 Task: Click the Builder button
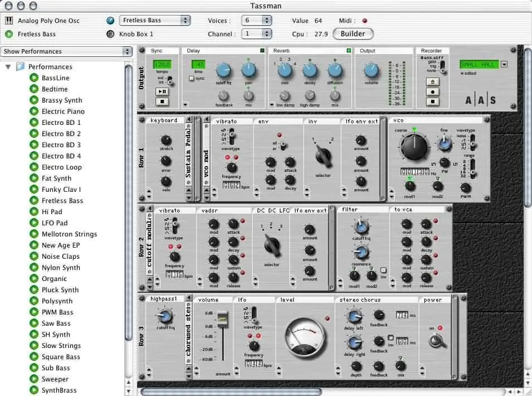353,33
